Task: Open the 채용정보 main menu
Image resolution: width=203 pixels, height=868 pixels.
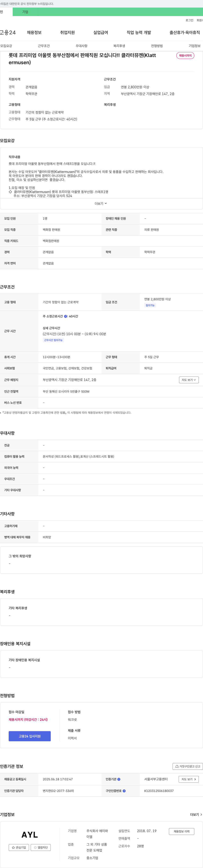Action: click(34, 33)
